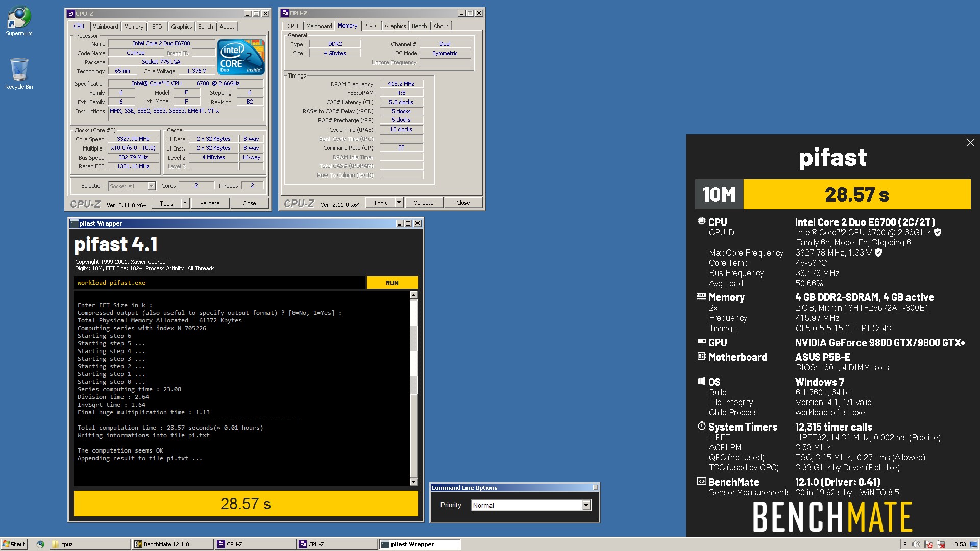Open Socket #1 selection dropdown

[x=132, y=186]
